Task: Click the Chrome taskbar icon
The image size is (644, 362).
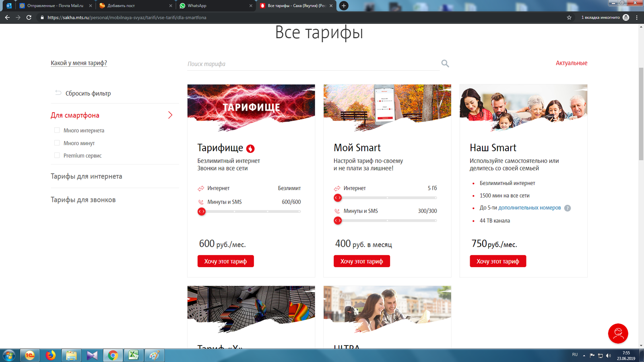Action: pos(113,356)
